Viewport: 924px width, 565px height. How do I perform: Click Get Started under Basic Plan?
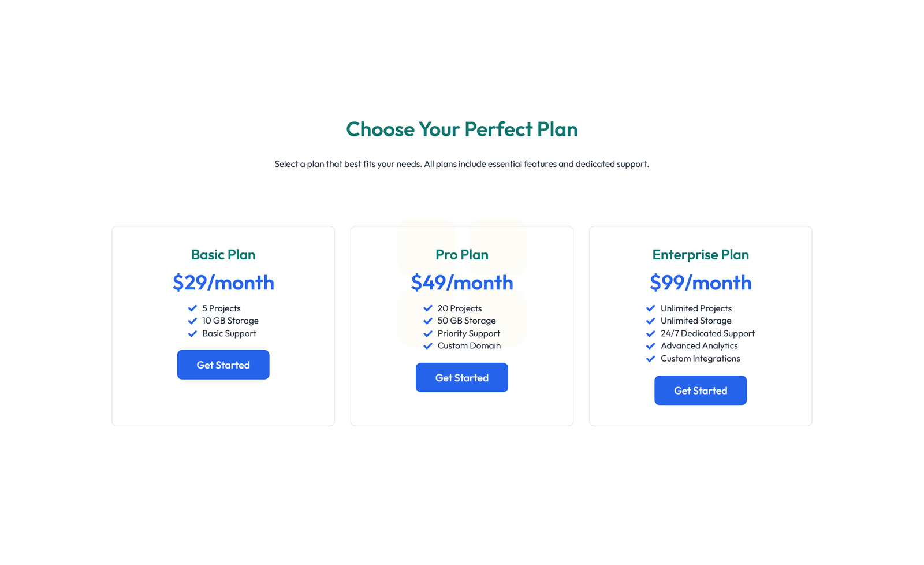[x=223, y=365]
